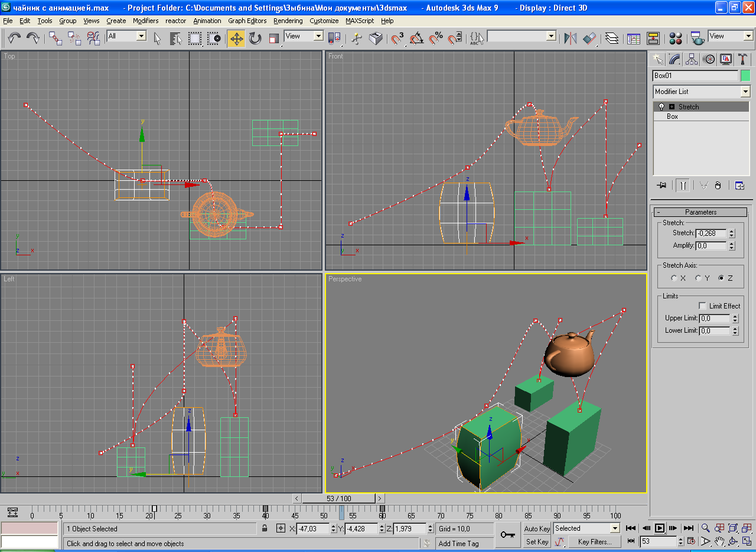The image size is (756, 552).
Task: Click the Redo arrow in the toolbar
Action: point(33,38)
